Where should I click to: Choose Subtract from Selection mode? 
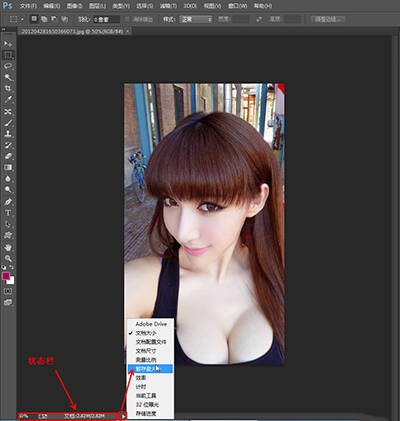[x=54, y=19]
